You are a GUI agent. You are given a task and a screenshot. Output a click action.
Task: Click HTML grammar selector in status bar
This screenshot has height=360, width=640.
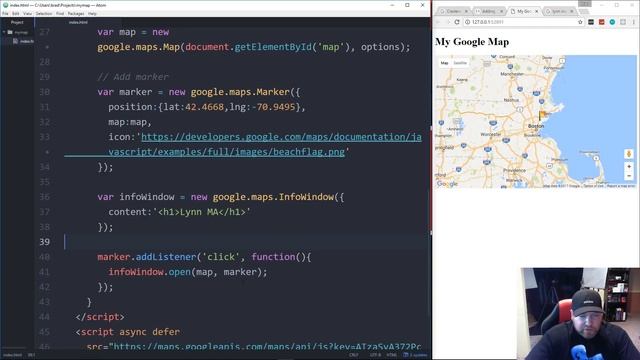pyautogui.click(x=391, y=355)
